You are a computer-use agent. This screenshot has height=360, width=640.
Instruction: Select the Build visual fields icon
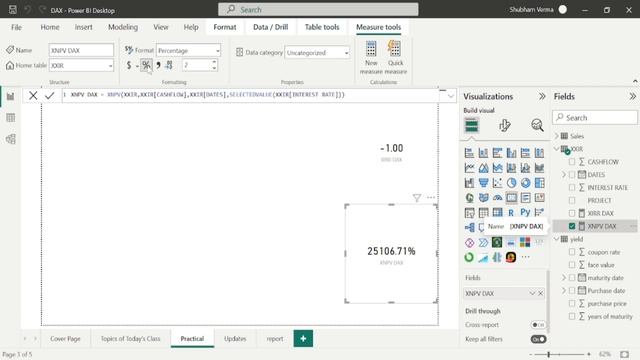471,125
